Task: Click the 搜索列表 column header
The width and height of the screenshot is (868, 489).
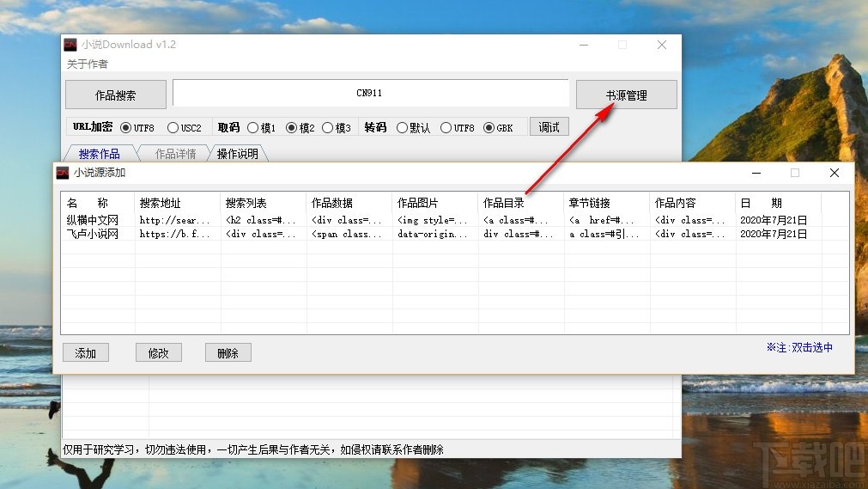Action: click(x=263, y=203)
